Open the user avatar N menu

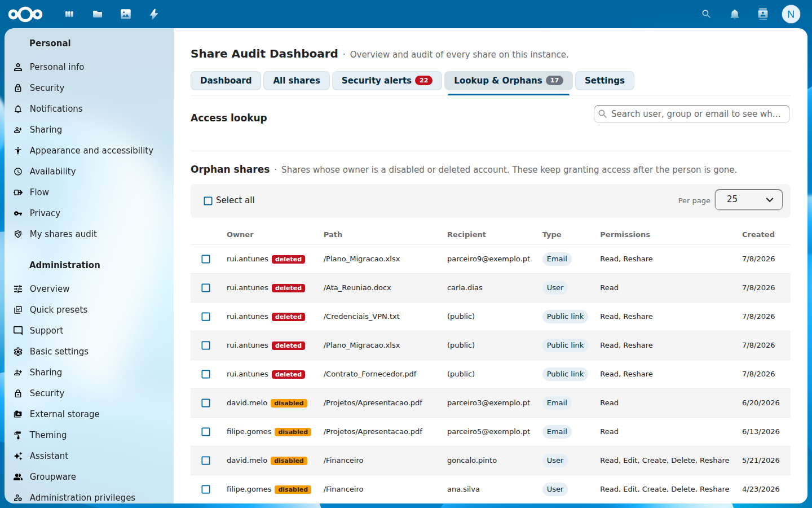pos(791,14)
